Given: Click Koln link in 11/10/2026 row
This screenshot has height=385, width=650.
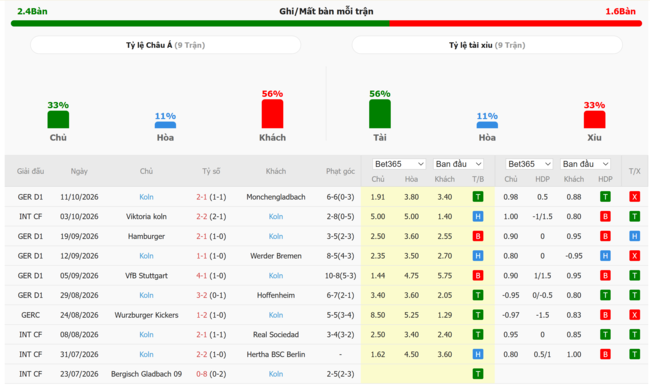Looking at the screenshot, I should 146,197.
